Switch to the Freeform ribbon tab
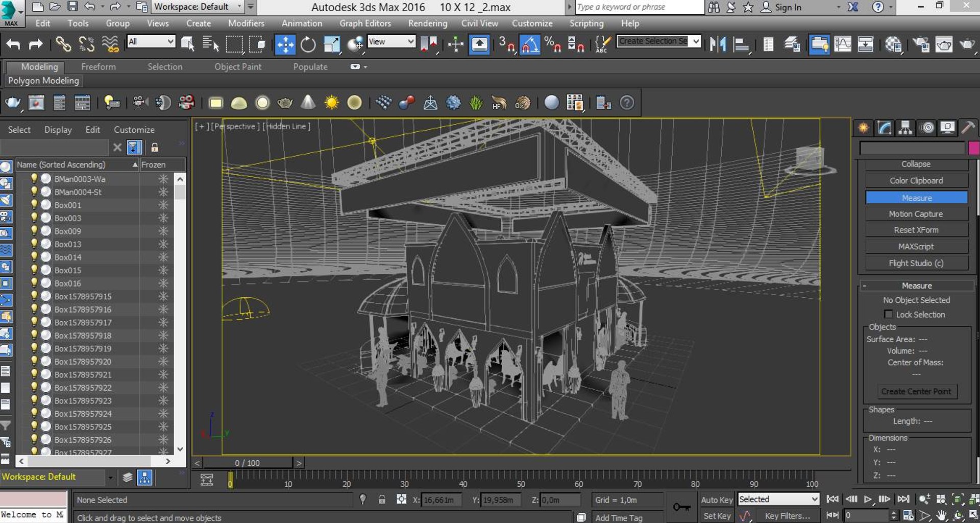This screenshot has width=980, height=523. pyautogui.click(x=98, y=66)
